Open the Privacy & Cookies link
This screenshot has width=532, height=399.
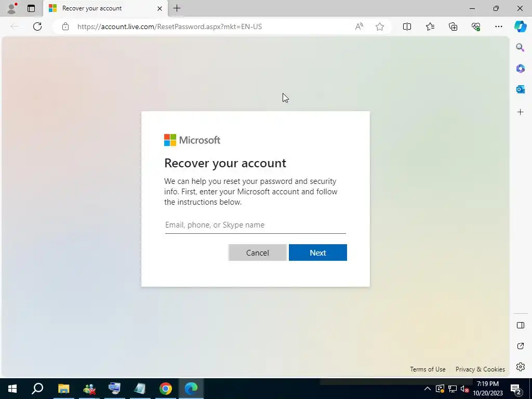coord(480,369)
